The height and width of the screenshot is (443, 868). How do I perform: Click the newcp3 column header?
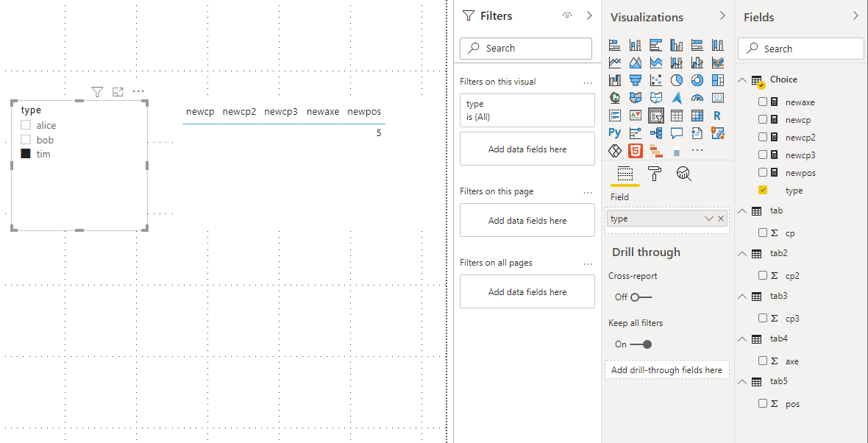281,112
